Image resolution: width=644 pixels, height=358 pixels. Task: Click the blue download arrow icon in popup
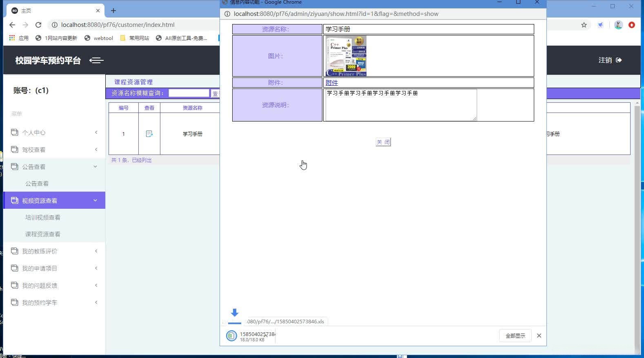pyautogui.click(x=235, y=313)
